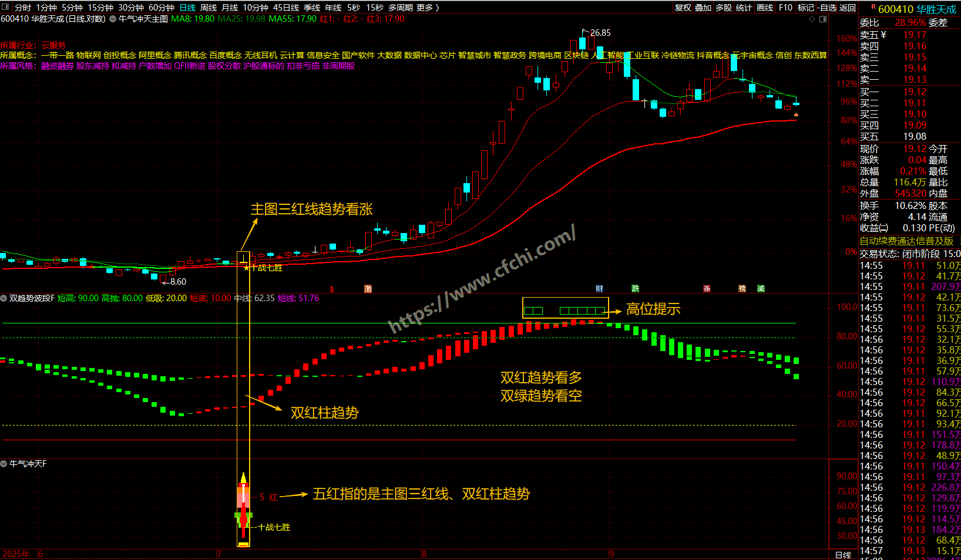Open F10 company info
Image resolution: width=961 pixels, height=560 pixels.
point(785,8)
